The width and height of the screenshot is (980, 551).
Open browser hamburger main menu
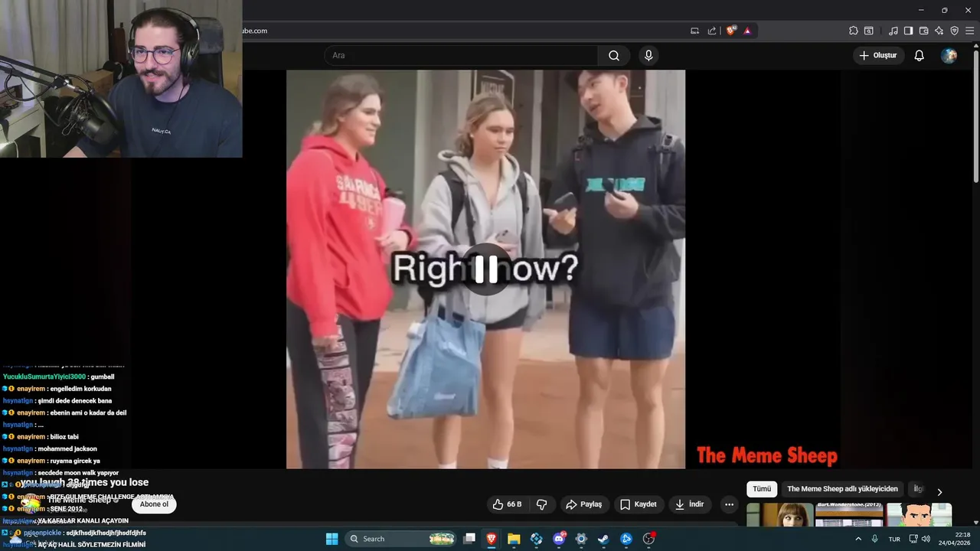(969, 31)
